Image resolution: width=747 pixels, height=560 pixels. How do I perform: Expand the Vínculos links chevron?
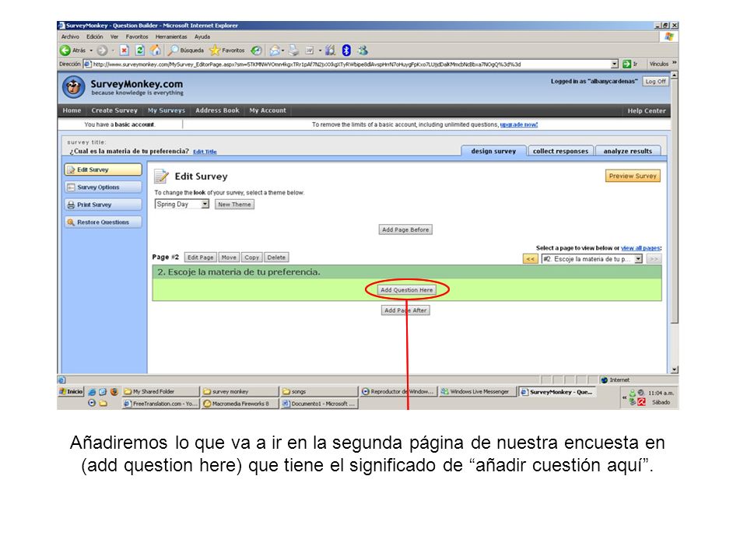coord(674,63)
